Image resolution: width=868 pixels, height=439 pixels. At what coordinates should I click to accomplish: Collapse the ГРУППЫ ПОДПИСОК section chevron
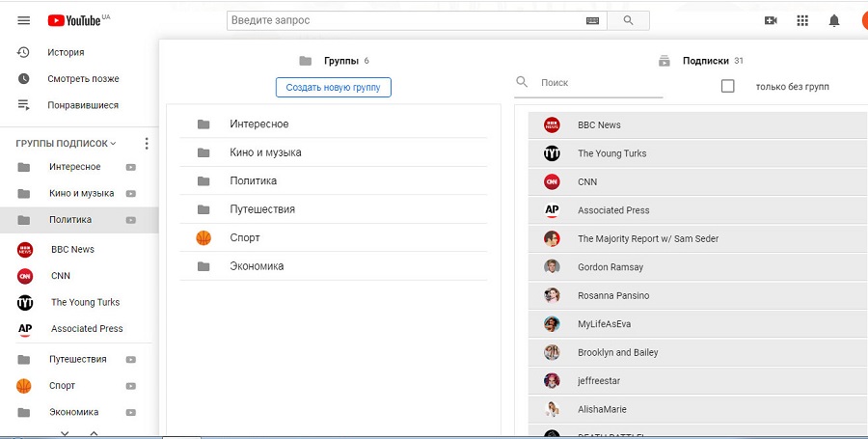point(114,144)
